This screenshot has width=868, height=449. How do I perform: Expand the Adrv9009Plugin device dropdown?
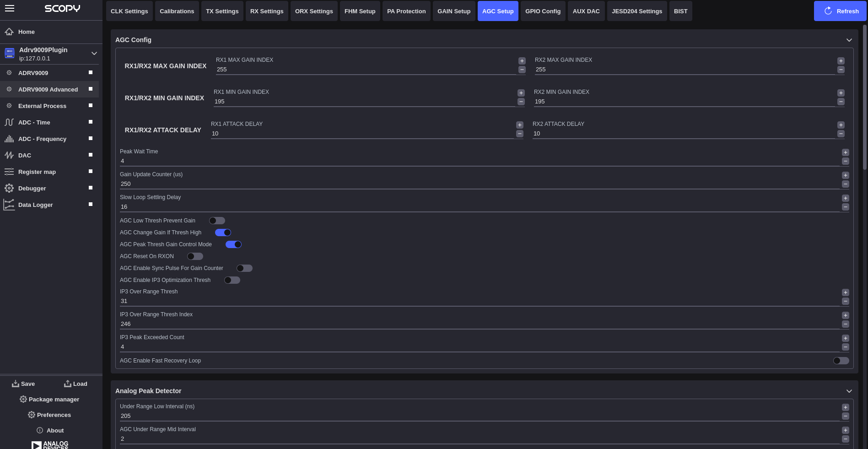click(x=94, y=54)
